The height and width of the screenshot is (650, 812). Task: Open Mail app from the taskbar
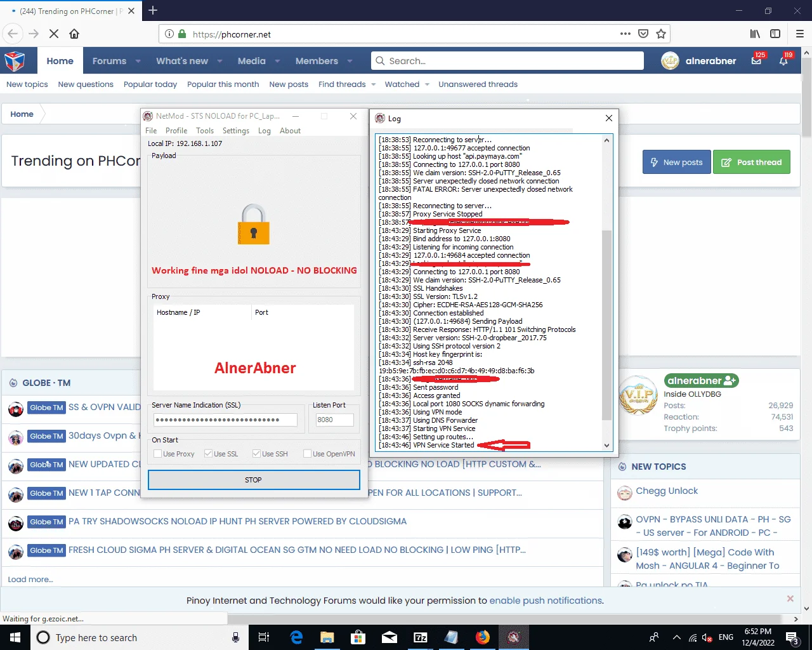[x=390, y=637]
